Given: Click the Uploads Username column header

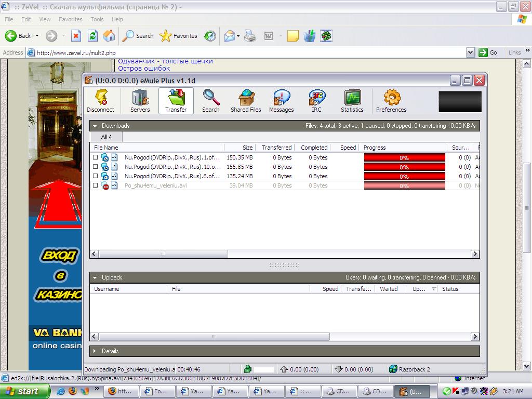Looking at the screenshot, I should tap(129, 289).
